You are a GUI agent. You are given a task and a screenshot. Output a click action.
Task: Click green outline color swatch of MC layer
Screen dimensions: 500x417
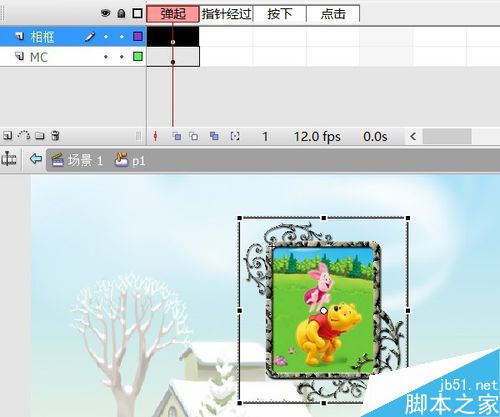[138, 56]
